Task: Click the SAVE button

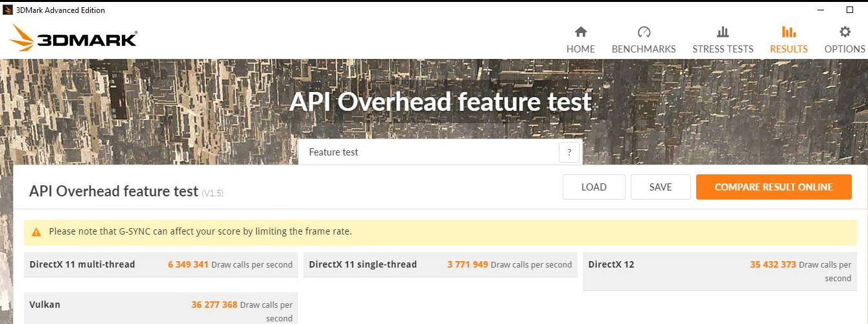Action: tap(661, 187)
